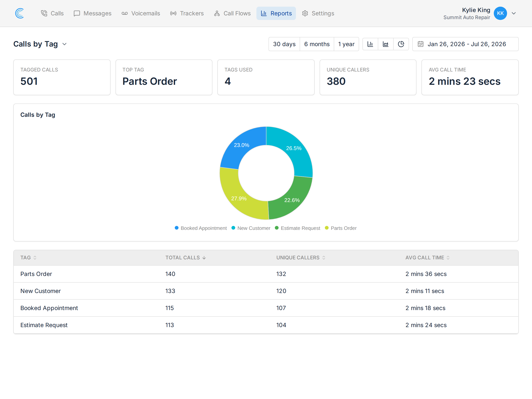Hide Parts Order legend series

(341, 228)
